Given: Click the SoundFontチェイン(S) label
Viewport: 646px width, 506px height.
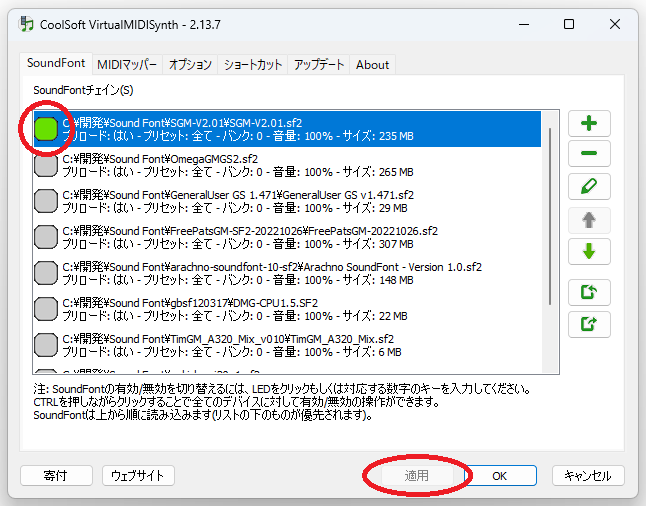Looking at the screenshot, I should [x=83, y=90].
